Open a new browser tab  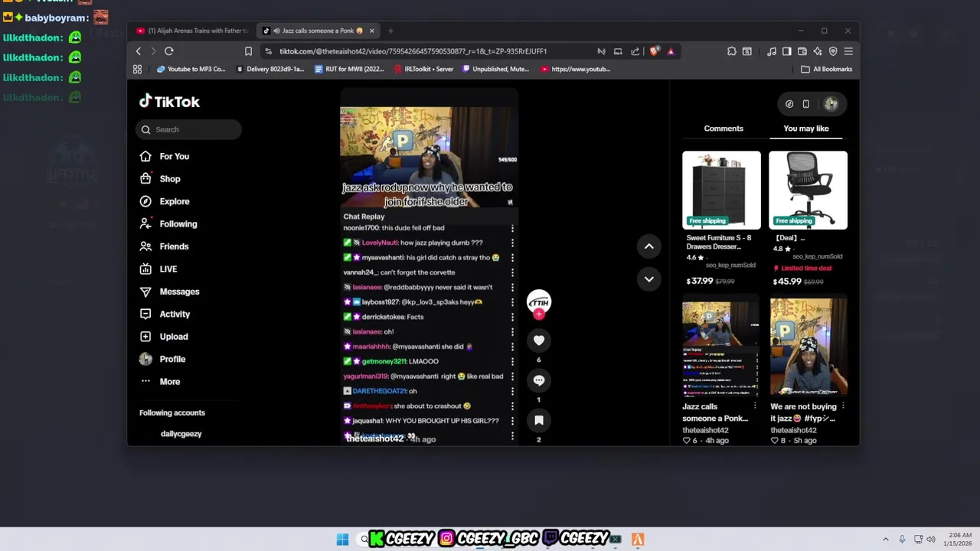pos(390,31)
